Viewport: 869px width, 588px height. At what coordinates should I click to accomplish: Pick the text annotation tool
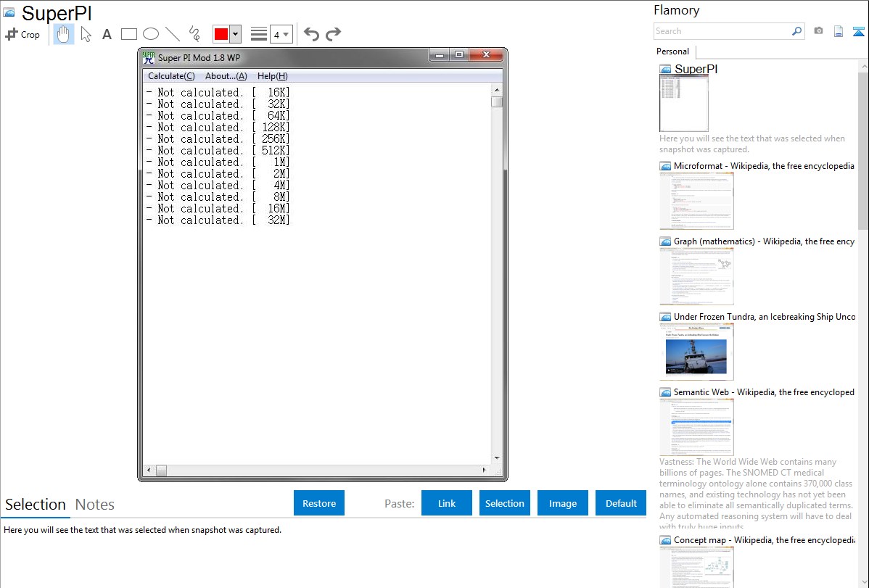coord(107,34)
